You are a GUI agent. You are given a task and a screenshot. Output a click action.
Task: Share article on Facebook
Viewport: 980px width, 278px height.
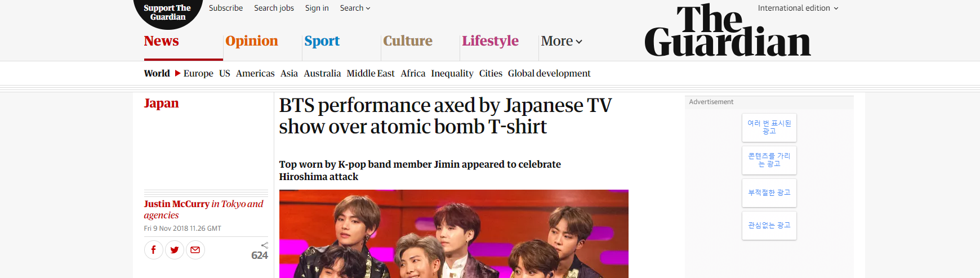click(154, 250)
